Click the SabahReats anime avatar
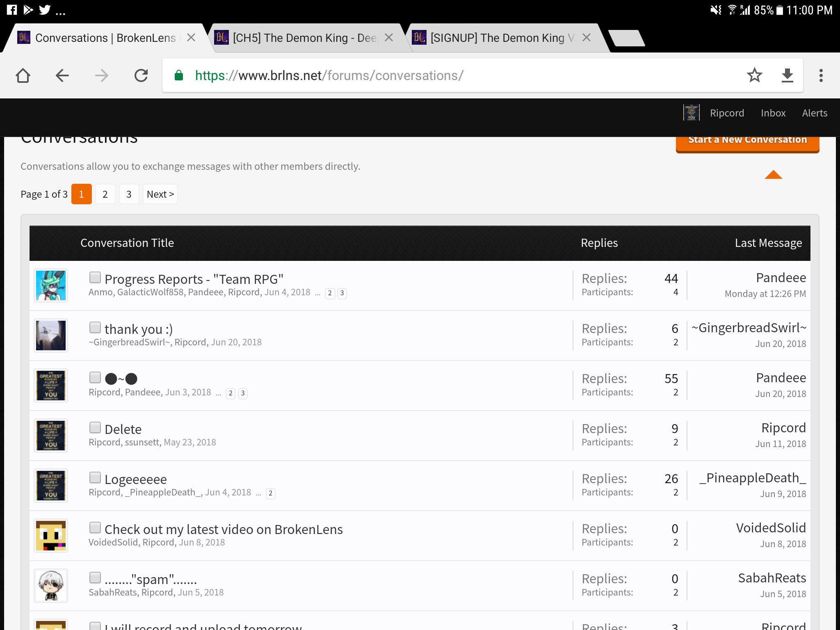 (51, 586)
